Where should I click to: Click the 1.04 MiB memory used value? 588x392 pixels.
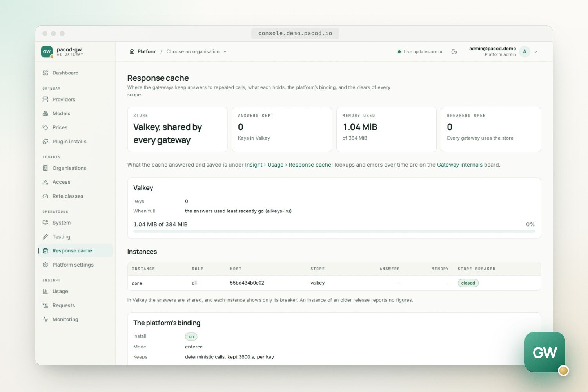[360, 127]
